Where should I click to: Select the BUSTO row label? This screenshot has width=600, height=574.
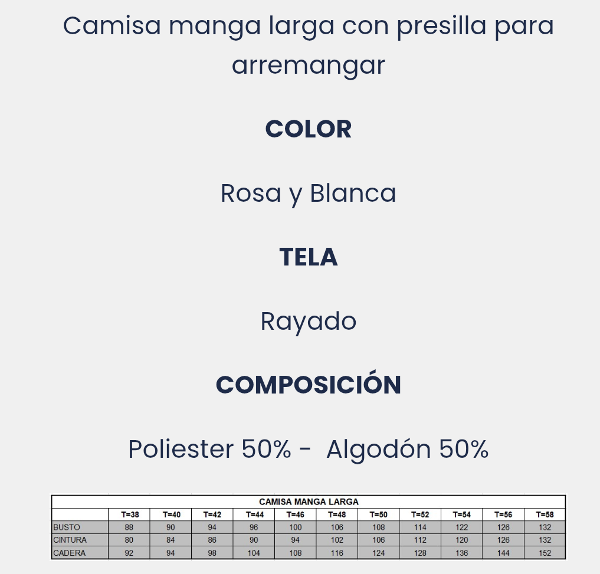67,527
